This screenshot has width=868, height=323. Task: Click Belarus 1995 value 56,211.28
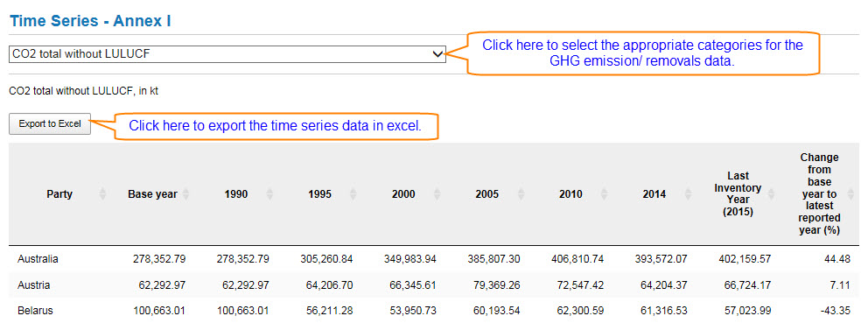tap(329, 311)
